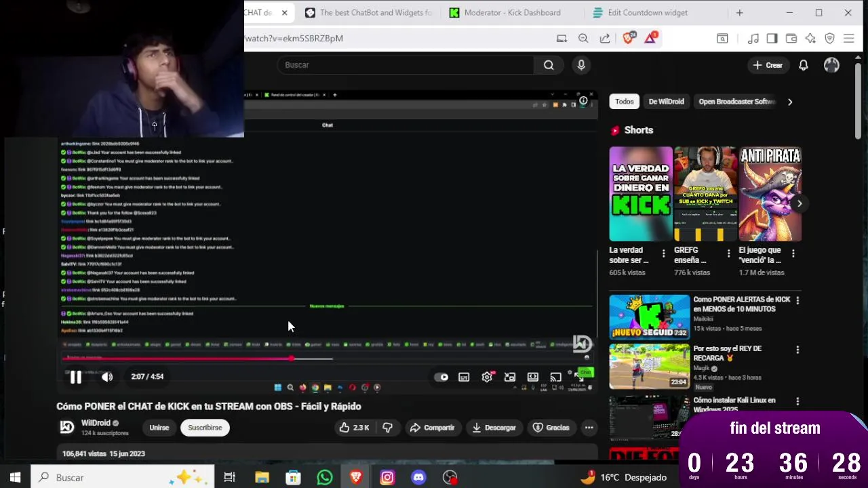The height and width of the screenshot is (488, 868).
Task: Cast video to a TV
Action: pyautogui.click(x=555, y=378)
